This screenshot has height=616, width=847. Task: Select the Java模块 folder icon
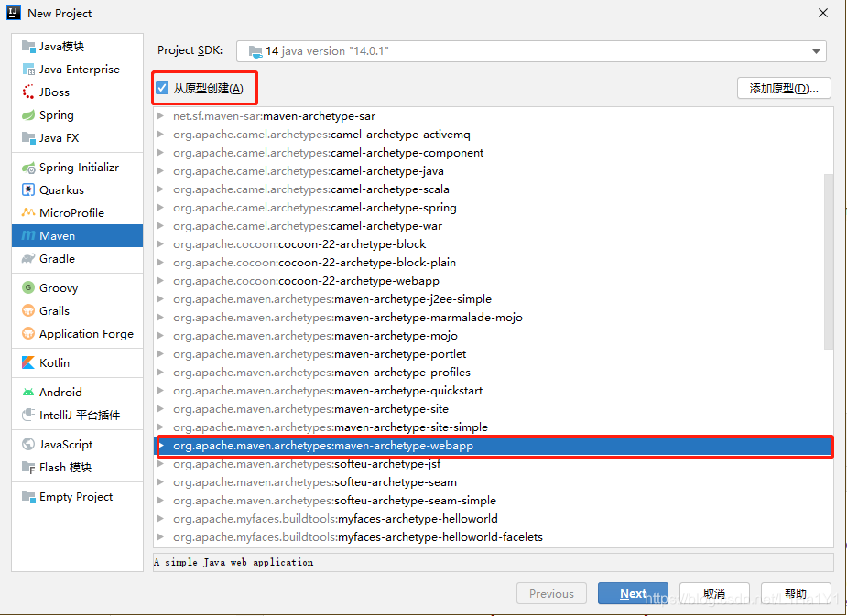(28, 46)
